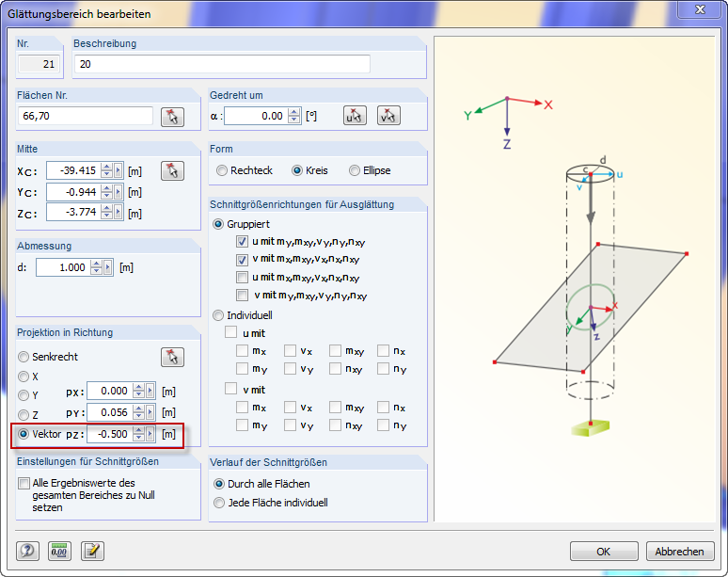This screenshot has width=728, height=577.
Task: Open the arrow menu next to Yc field
Action: coord(119,192)
